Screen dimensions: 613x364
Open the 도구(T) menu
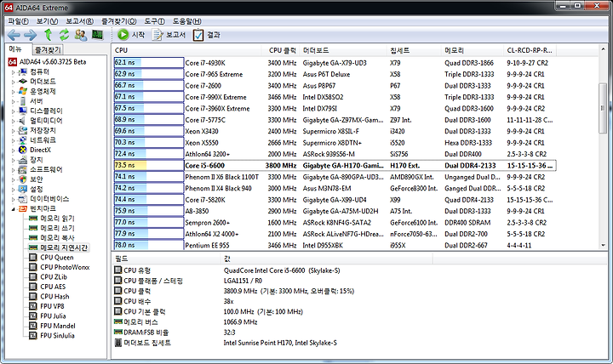click(154, 21)
